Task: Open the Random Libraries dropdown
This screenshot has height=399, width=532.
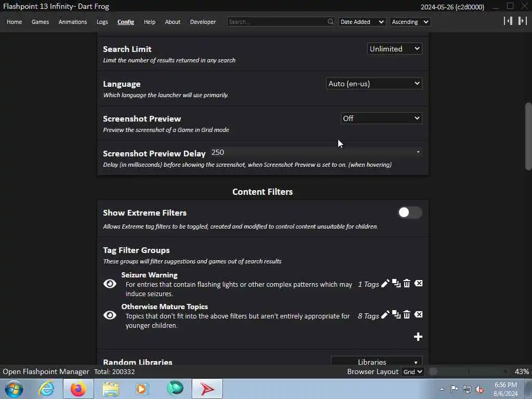Action: click(x=377, y=361)
